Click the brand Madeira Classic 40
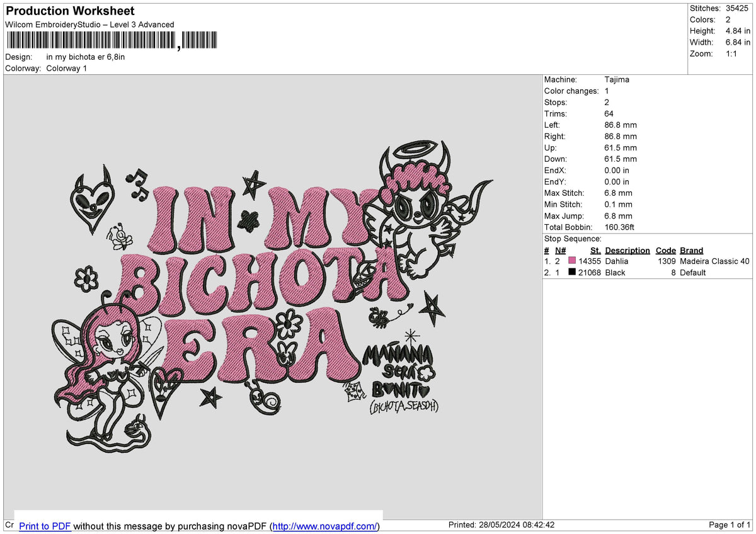The image size is (756, 534). (x=714, y=261)
